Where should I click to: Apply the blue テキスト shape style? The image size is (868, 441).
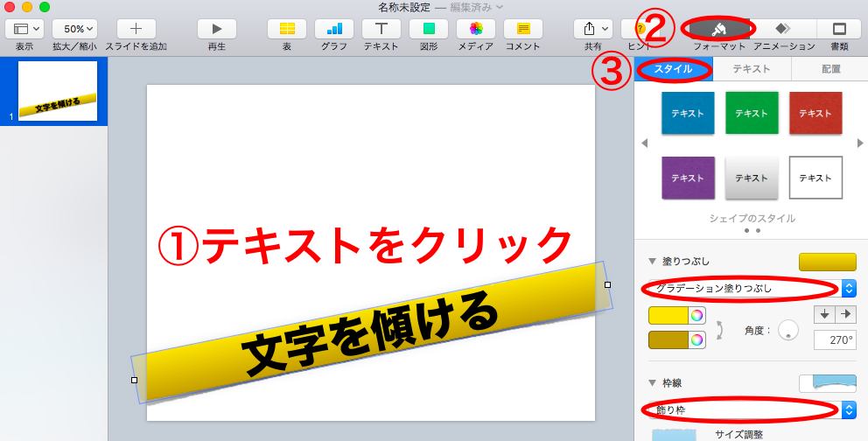pyautogui.click(x=688, y=113)
